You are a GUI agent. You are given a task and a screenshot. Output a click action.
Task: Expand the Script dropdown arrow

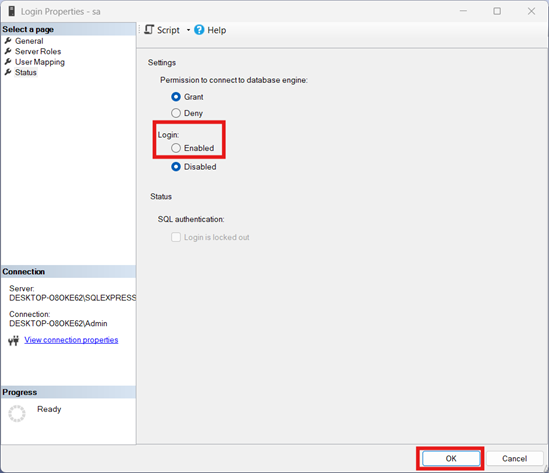(x=188, y=30)
